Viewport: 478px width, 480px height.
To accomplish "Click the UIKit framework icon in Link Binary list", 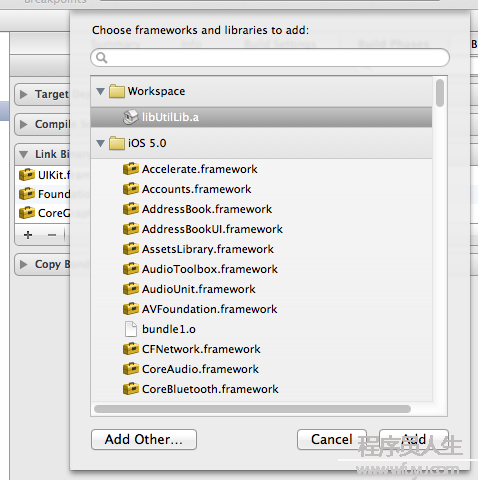I will [x=27, y=175].
